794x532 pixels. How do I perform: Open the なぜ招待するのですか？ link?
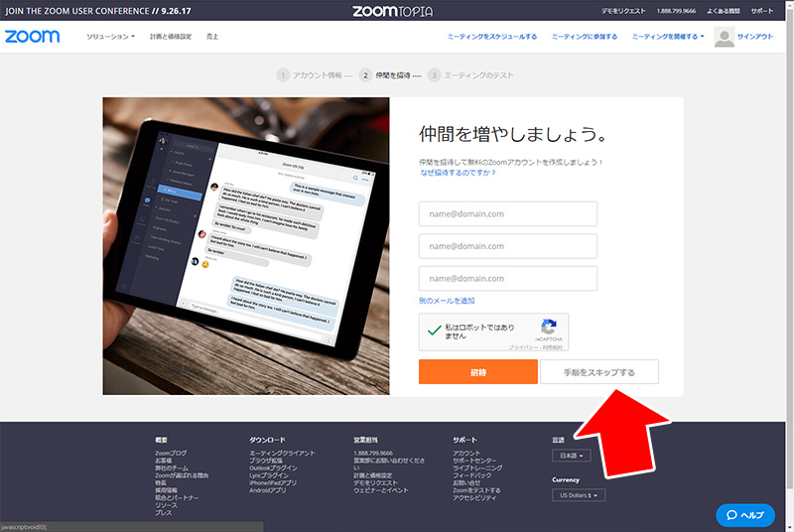point(459,173)
